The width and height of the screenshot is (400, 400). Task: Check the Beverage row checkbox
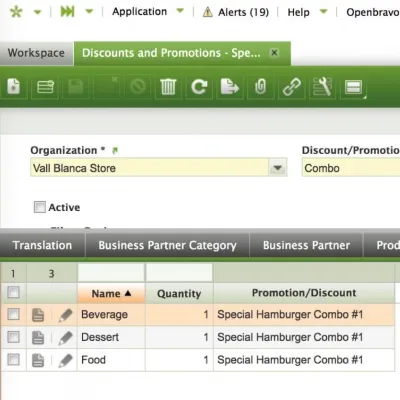click(14, 314)
